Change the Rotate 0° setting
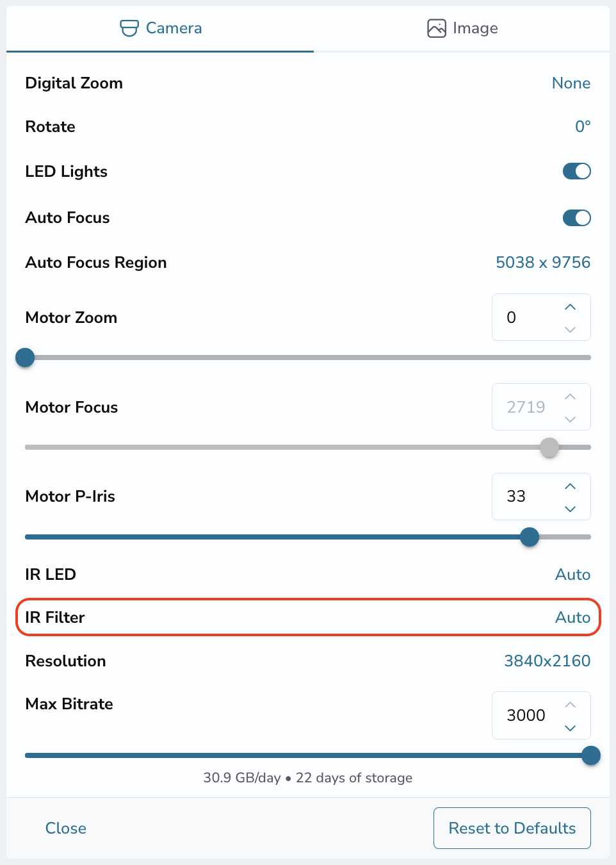The width and height of the screenshot is (616, 865). click(583, 126)
